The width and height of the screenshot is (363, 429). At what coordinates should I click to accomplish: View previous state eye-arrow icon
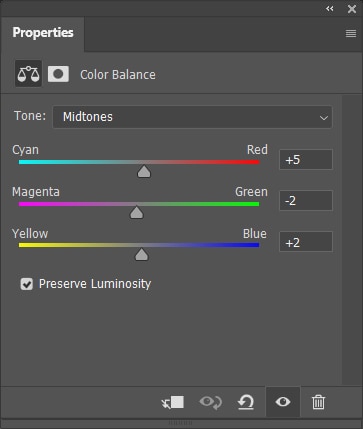tap(211, 402)
